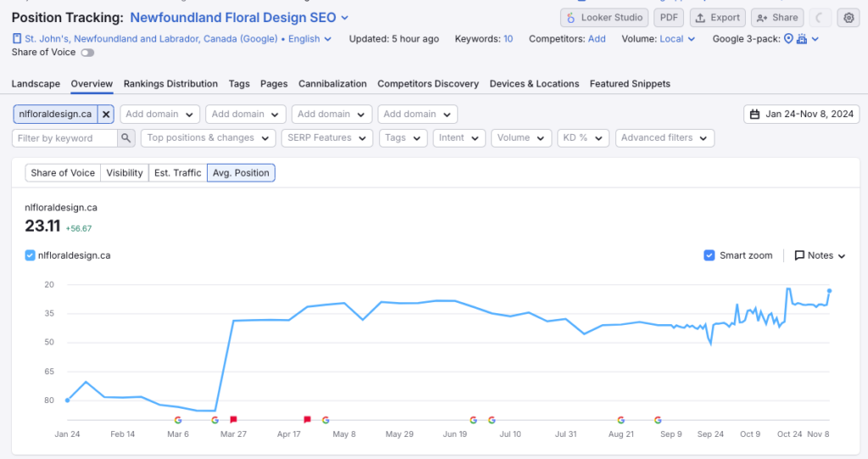Click the Export button
The image size is (868, 459).
point(717,18)
